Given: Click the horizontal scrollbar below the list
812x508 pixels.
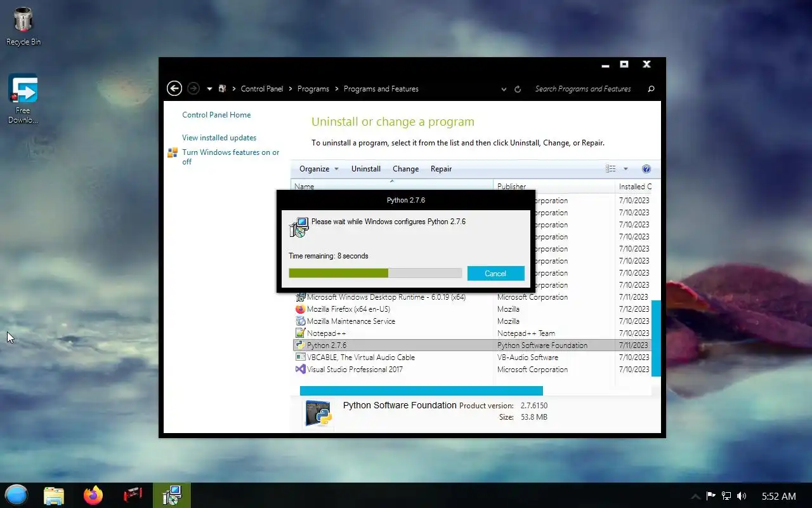Looking at the screenshot, I should 421,391.
